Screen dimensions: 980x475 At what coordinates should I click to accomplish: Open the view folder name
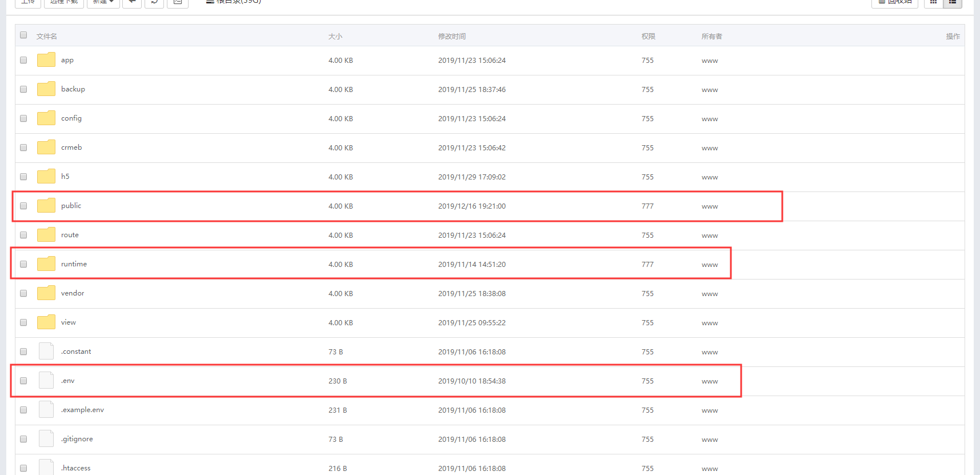point(69,322)
